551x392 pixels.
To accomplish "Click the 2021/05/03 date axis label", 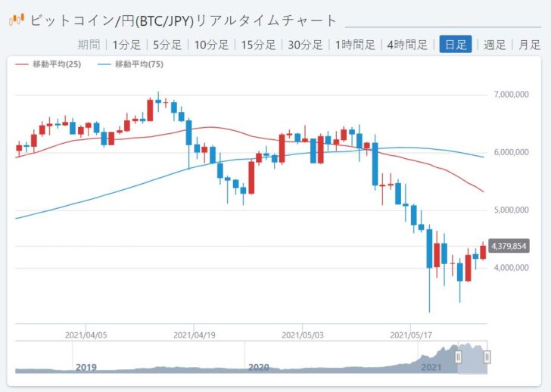I will tap(303, 333).
